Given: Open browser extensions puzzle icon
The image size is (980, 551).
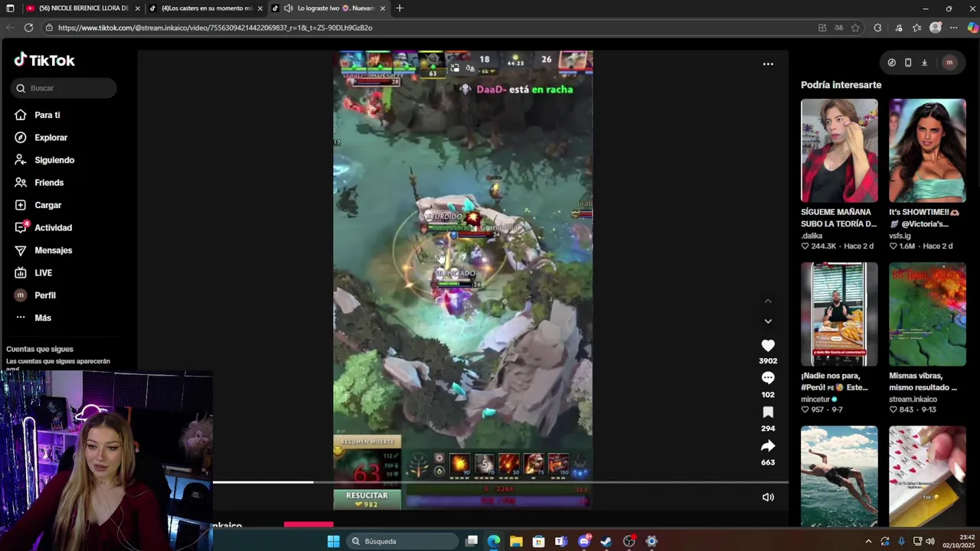Looking at the screenshot, I should coord(877,28).
